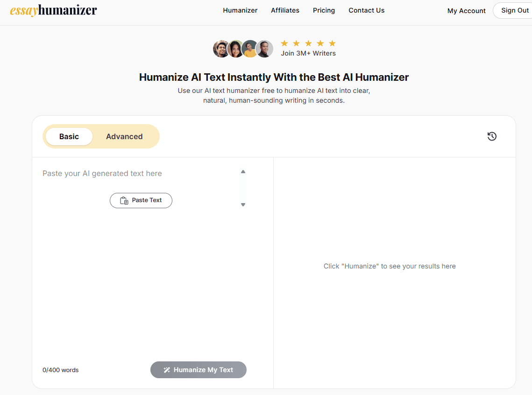Click the Join 3M+ Writers text
Viewport: 532px width, 395px height.
click(308, 53)
